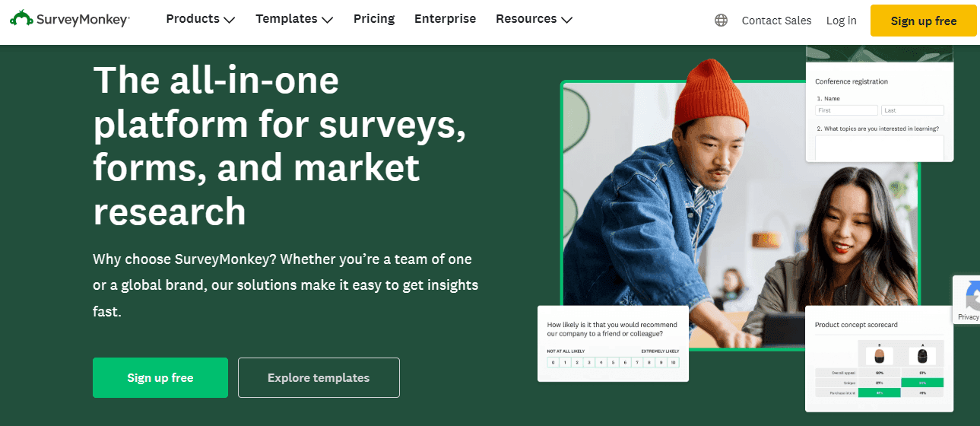This screenshot has height=426, width=980.
Task: Open the language globe icon
Action: pyautogui.click(x=722, y=21)
